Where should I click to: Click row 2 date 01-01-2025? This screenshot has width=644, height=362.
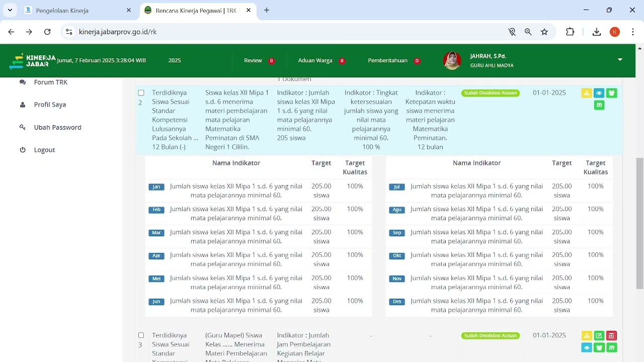pyautogui.click(x=549, y=93)
